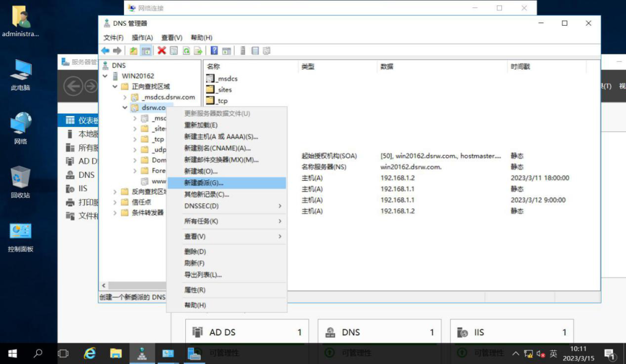
Task: Choose 新建主机(A 或 AAAA)(S)...
Action: [x=226, y=137]
